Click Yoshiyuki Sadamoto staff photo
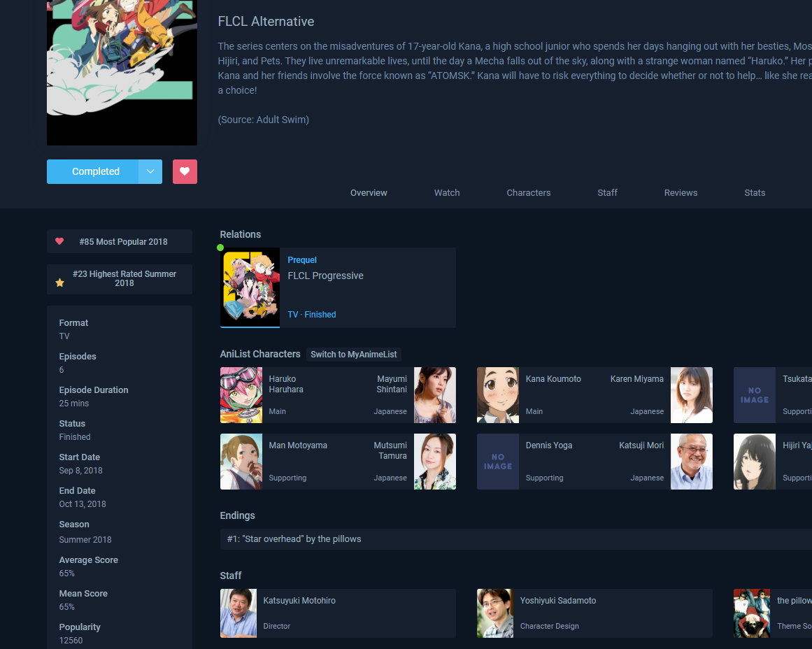 (x=498, y=613)
